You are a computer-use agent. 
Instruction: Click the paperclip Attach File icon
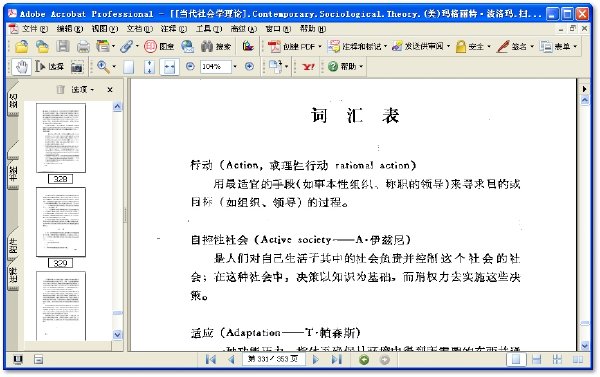click(x=126, y=46)
